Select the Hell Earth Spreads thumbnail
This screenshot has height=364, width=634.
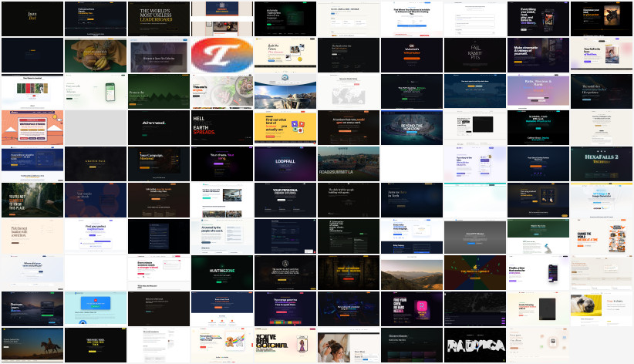pyautogui.click(x=222, y=128)
